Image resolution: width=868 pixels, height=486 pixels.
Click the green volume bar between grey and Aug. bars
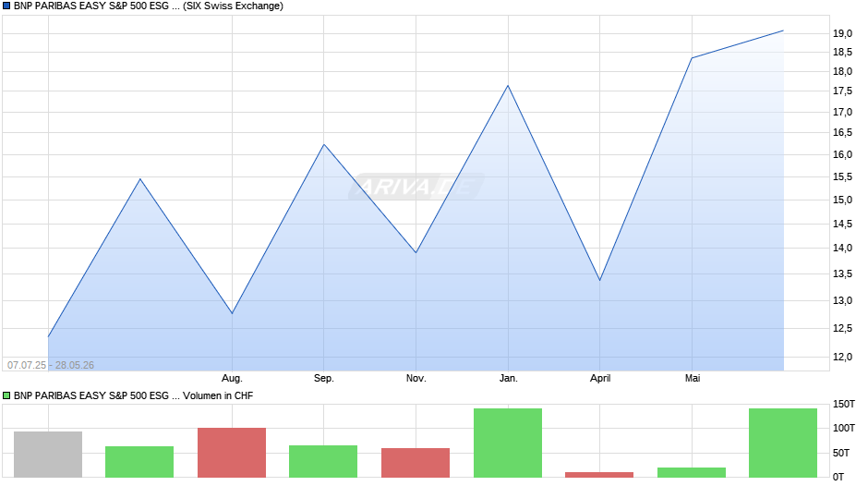(x=139, y=462)
